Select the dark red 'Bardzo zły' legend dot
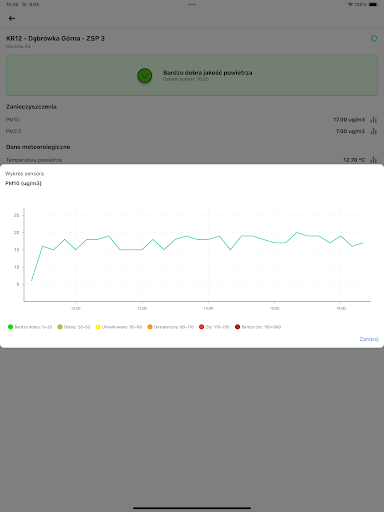The height and width of the screenshot is (512, 384). pyautogui.click(x=237, y=327)
